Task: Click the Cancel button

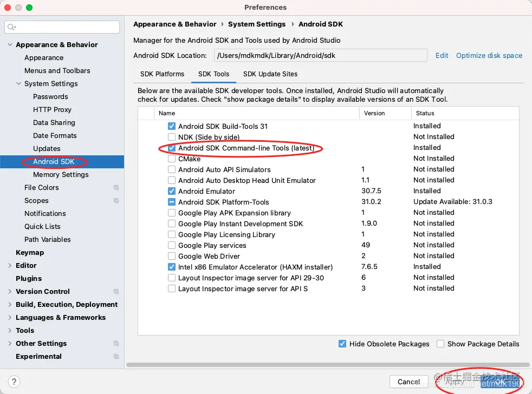Action: click(408, 382)
